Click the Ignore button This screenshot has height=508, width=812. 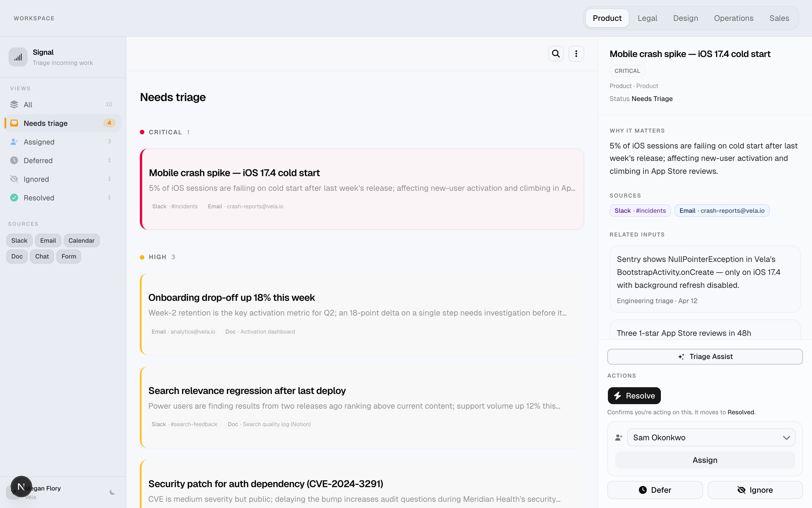755,490
